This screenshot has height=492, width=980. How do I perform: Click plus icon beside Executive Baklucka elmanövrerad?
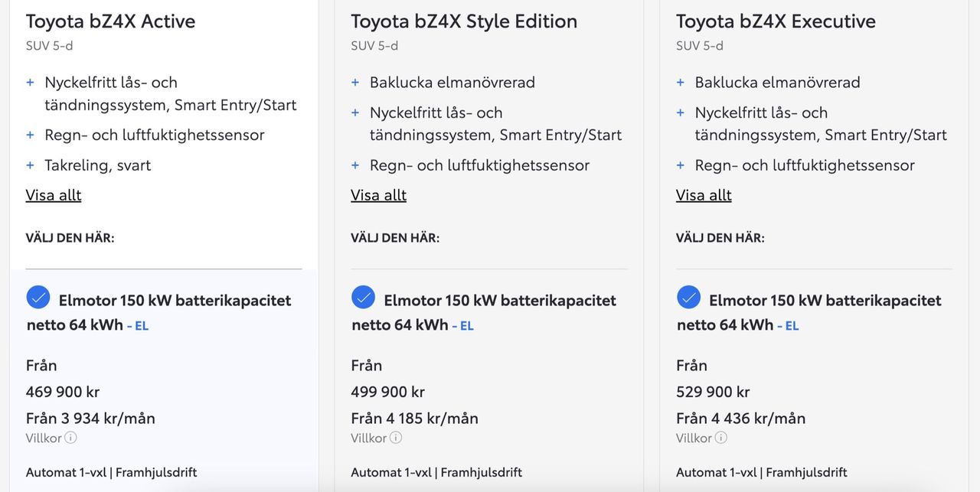681,83
